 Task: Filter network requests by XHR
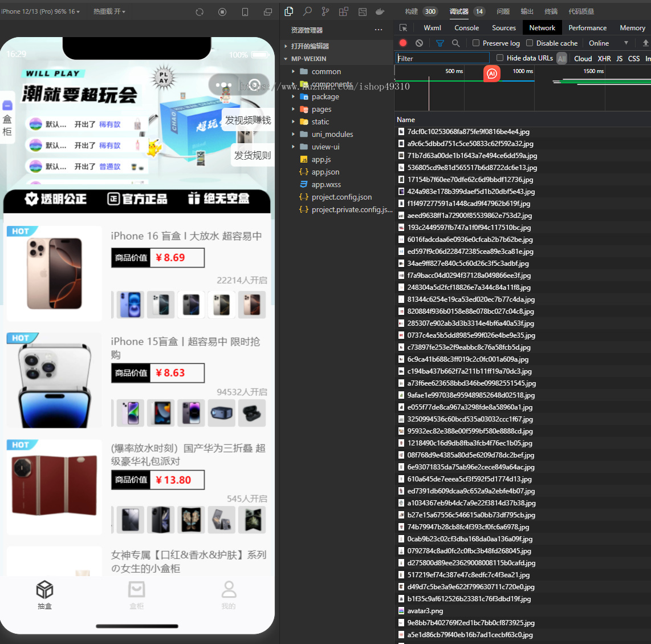point(604,59)
